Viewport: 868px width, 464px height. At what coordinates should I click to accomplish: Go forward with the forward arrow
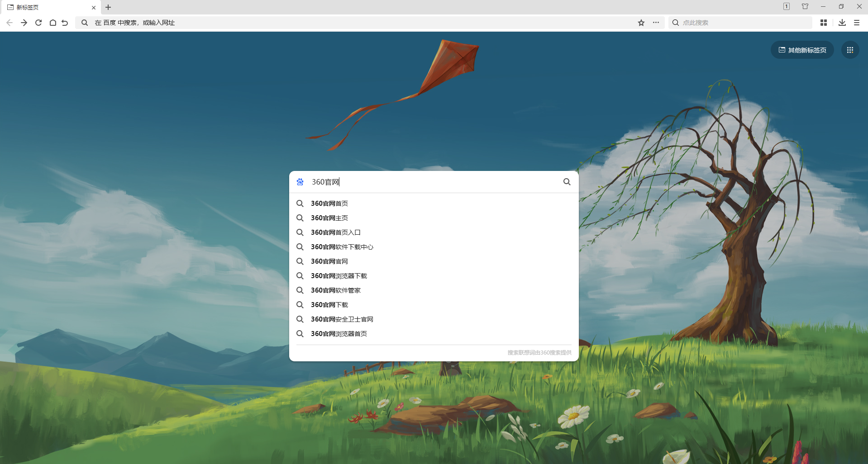tap(24, 23)
